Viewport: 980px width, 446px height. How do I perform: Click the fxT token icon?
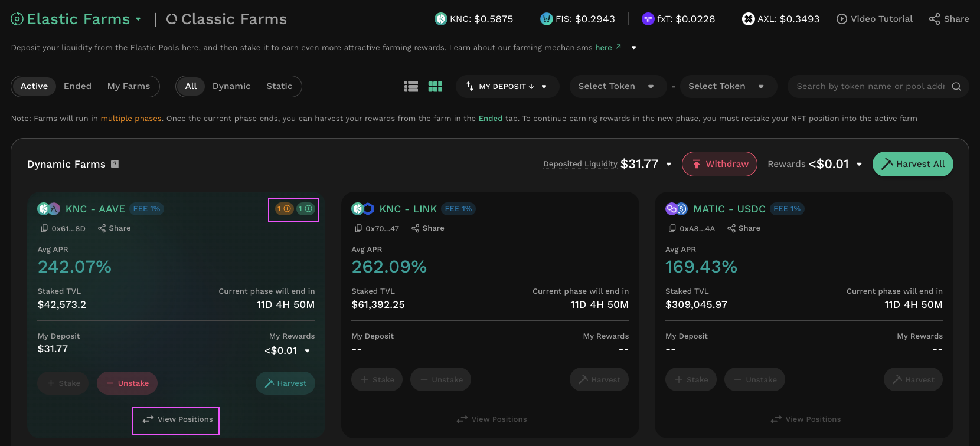pos(648,19)
